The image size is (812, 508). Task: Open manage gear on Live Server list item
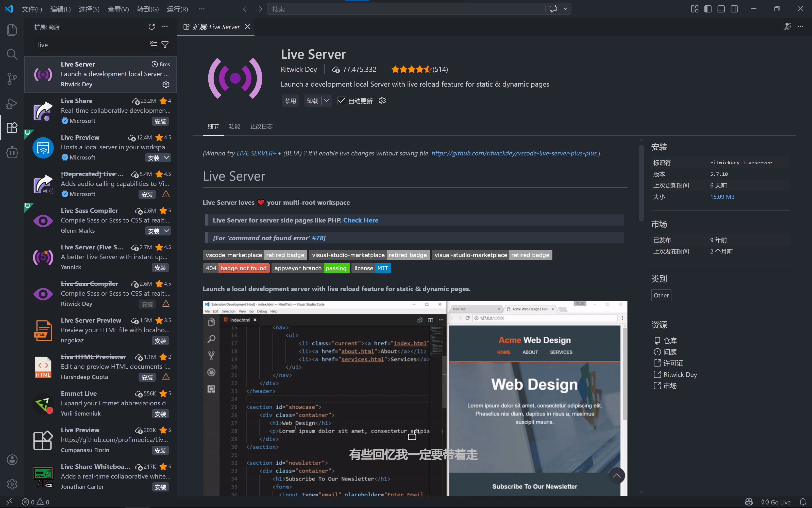click(166, 84)
